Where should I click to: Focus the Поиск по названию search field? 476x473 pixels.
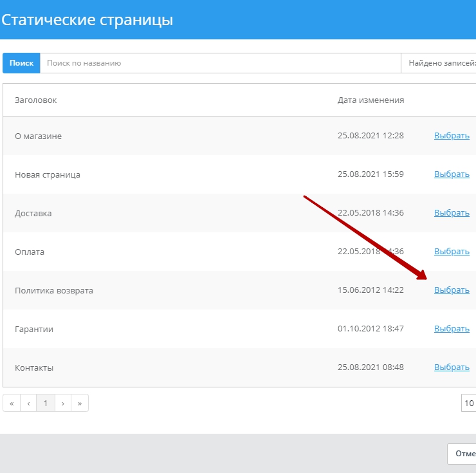[x=220, y=63]
